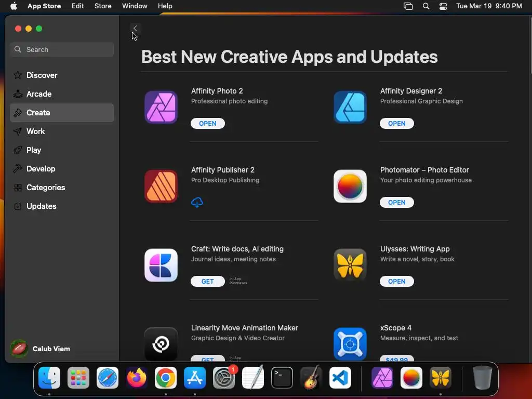
Task: Open the Trash in the Dock
Action: coord(483,378)
